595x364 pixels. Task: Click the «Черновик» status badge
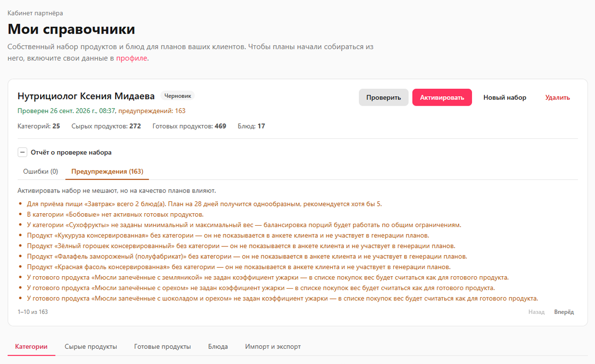[x=178, y=96]
